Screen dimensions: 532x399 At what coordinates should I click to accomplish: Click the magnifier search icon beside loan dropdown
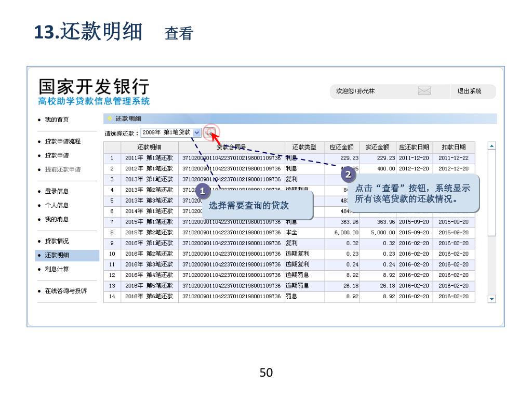pyautogui.click(x=210, y=132)
